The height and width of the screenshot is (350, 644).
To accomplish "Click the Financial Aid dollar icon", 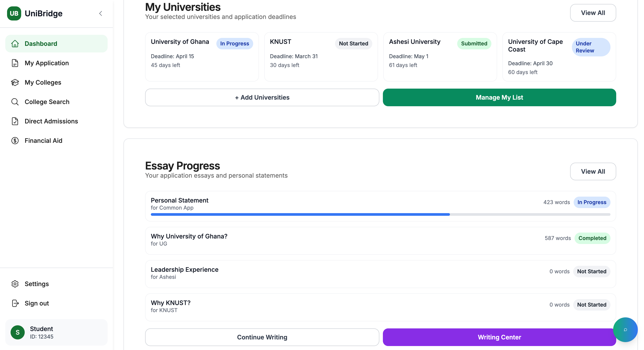I will coord(15,141).
